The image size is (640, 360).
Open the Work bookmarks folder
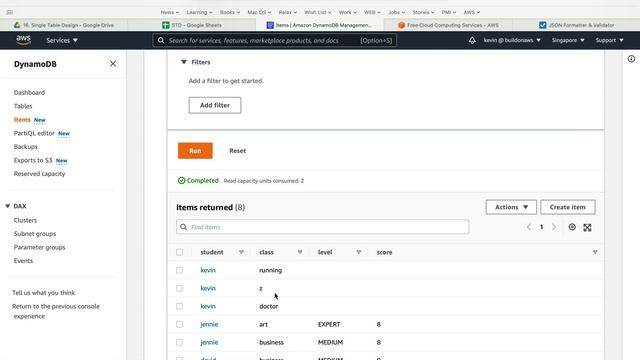point(347,12)
